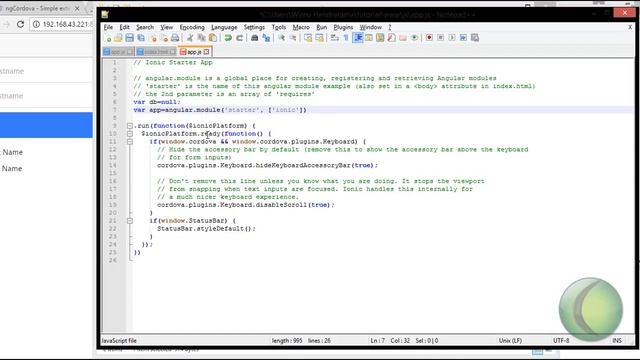Collapse the window.StatusBar if-block fold line 21
The width and height of the screenshot is (640, 360).
point(129,221)
